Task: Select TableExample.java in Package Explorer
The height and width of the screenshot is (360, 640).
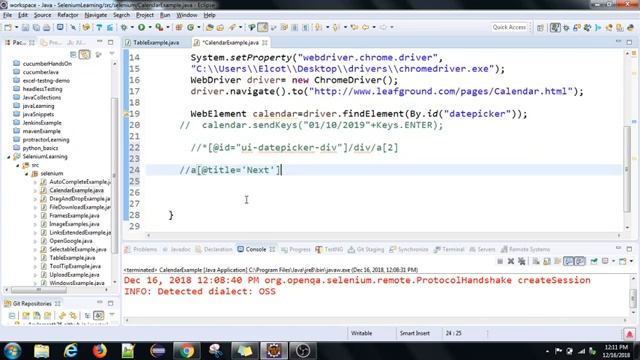Action: [x=72, y=258]
